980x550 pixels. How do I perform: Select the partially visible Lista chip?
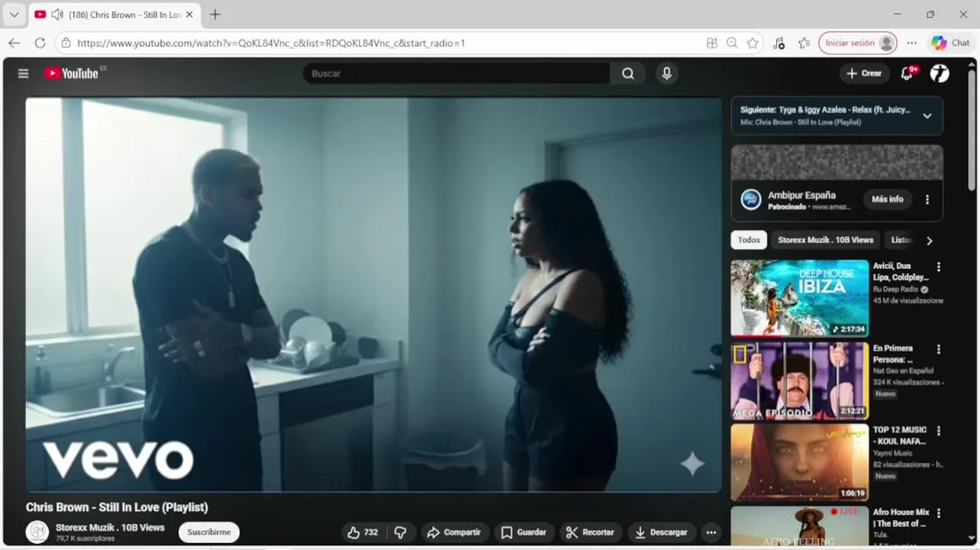[901, 240]
